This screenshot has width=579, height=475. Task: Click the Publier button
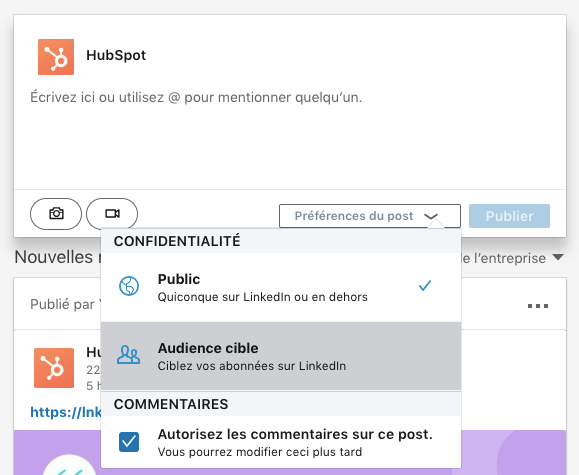point(509,216)
